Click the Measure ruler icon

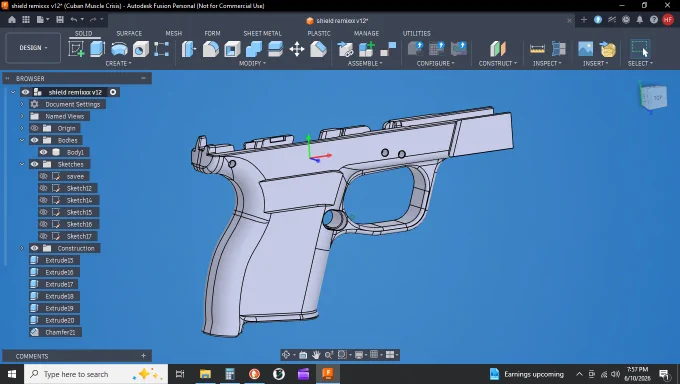(537, 49)
